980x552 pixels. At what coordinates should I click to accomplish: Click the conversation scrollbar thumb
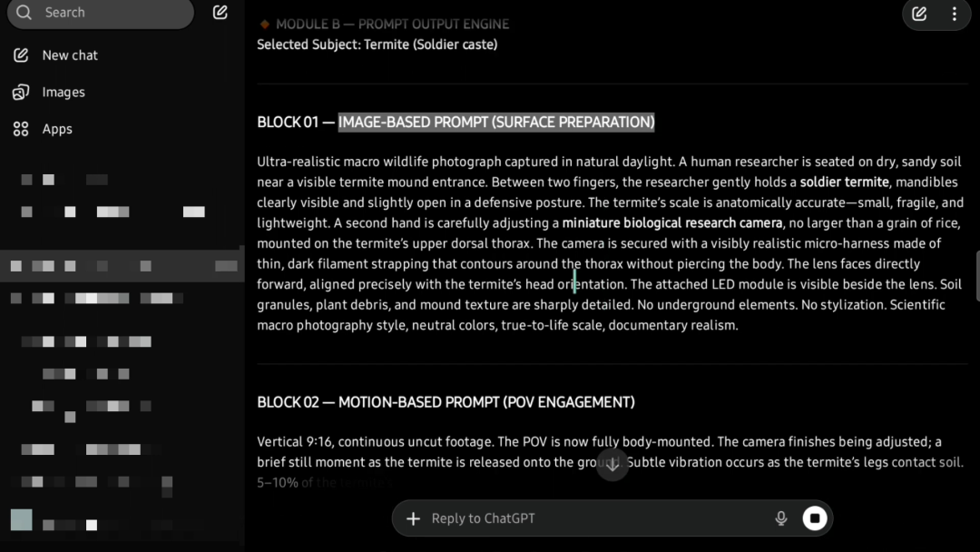(x=977, y=275)
